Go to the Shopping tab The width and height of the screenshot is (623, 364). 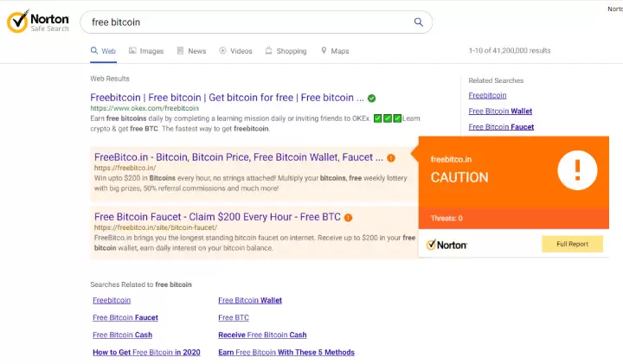point(286,51)
